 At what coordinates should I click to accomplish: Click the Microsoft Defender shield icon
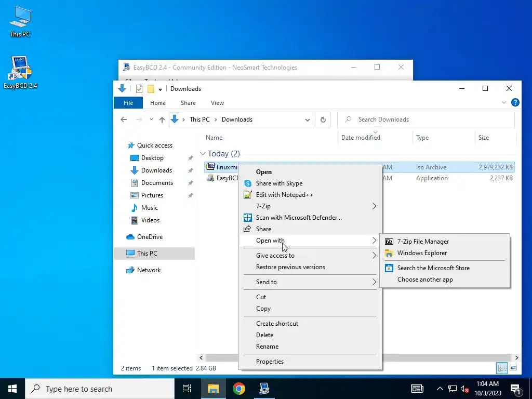pyautogui.click(x=248, y=218)
